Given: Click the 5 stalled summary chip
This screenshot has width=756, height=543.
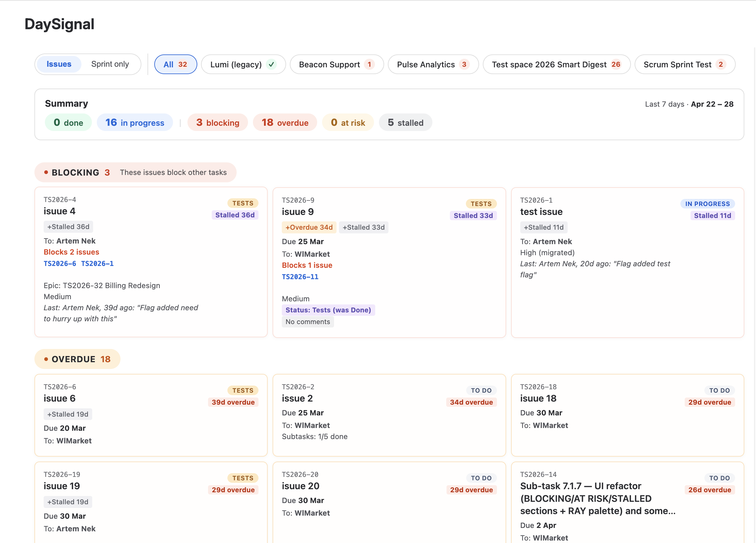Looking at the screenshot, I should click(x=405, y=123).
